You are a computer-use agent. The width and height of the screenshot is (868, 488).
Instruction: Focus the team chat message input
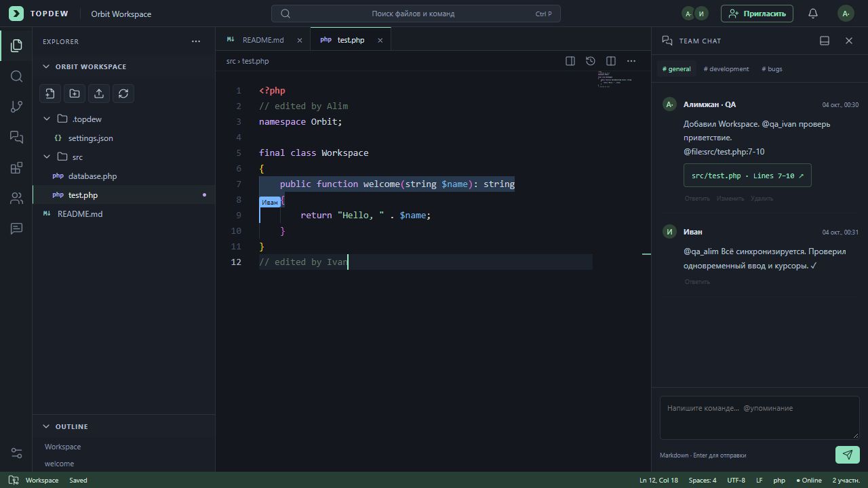[x=759, y=418]
